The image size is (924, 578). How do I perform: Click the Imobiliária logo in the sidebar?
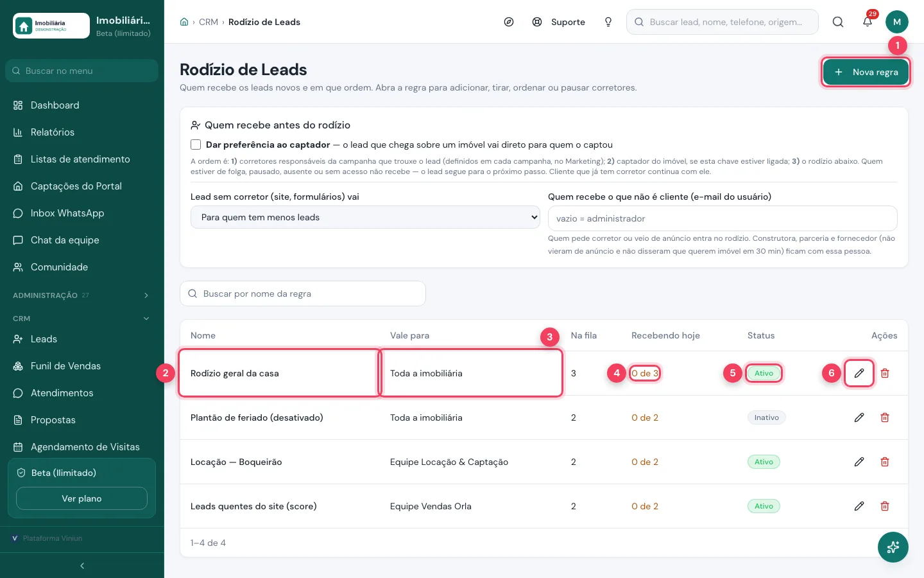coord(51,26)
